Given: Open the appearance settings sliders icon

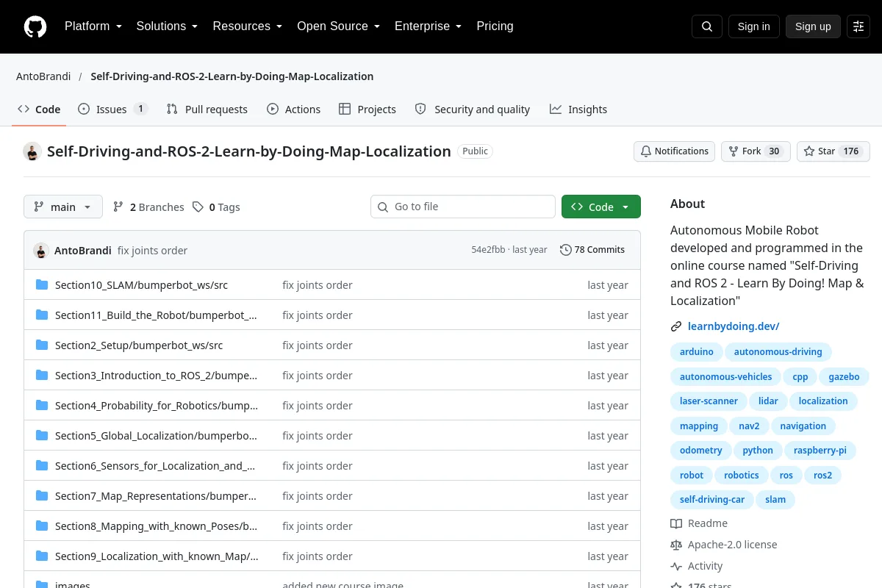Looking at the screenshot, I should tap(858, 26).
